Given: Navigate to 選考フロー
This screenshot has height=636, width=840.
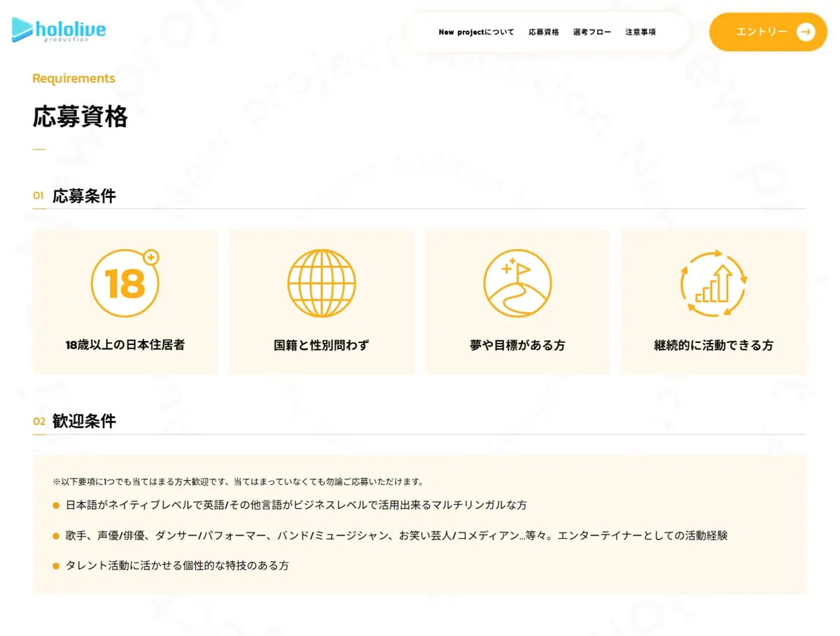Looking at the screenshot, I should (592, 32).
